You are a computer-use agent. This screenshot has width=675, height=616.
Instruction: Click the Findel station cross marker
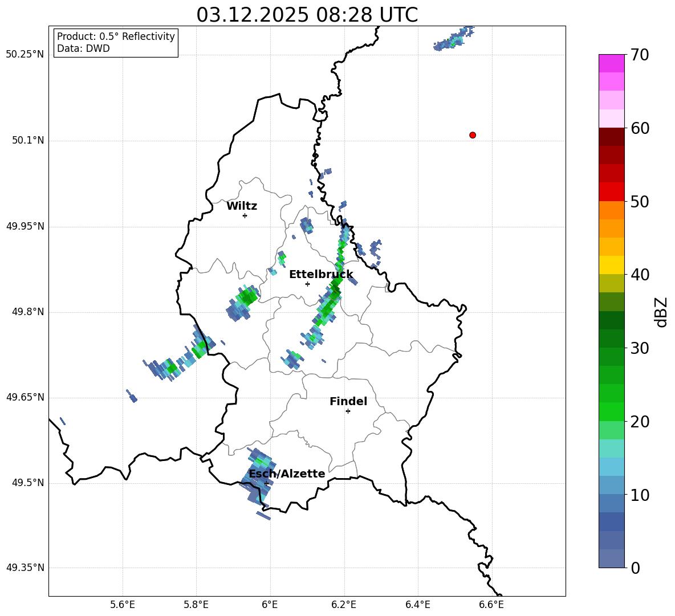pos(348,411)
